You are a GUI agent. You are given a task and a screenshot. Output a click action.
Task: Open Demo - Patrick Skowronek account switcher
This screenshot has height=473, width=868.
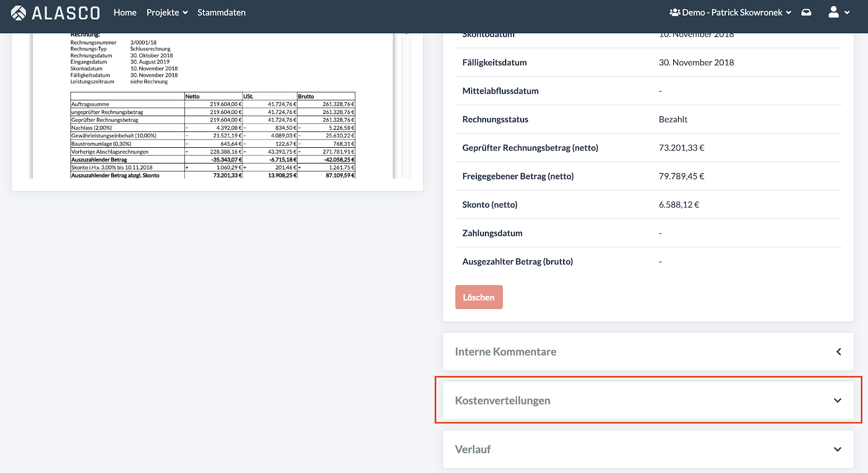point(731,12)
